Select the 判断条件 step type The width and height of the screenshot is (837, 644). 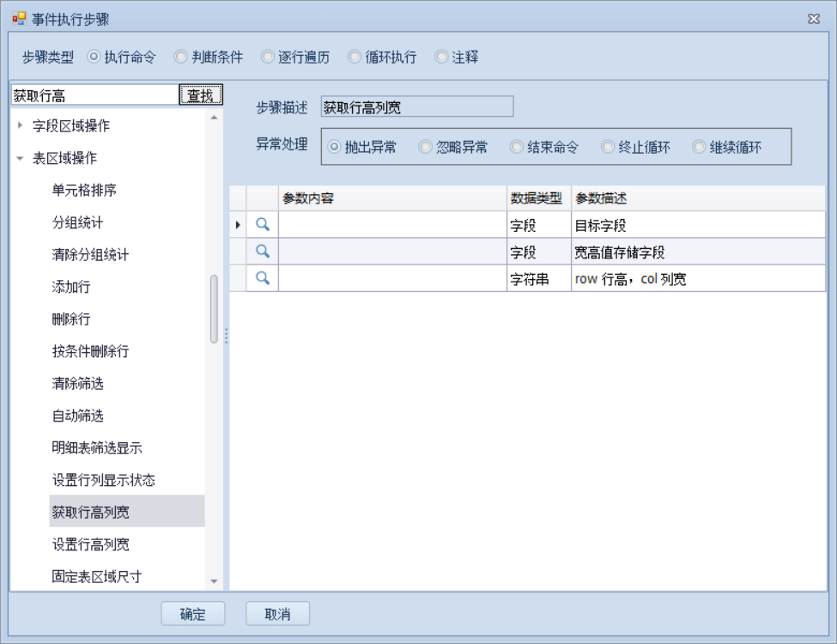(x=180, y=58)
